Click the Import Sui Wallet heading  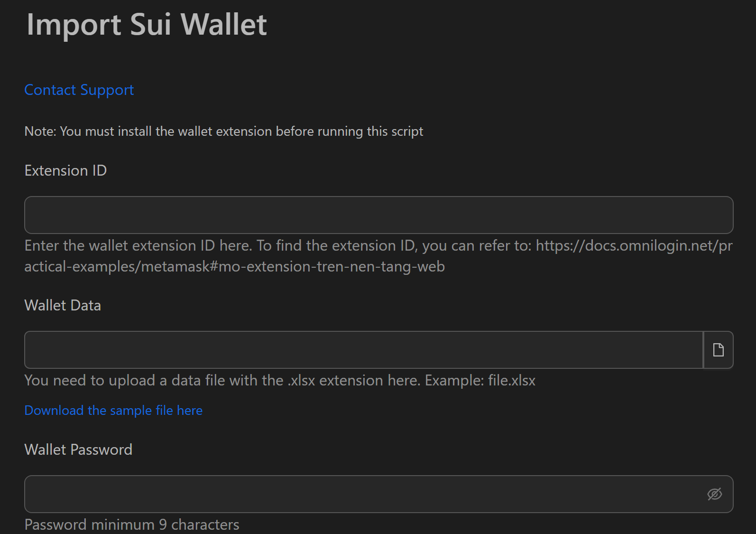pyautogui.click(x=147, y=24)
